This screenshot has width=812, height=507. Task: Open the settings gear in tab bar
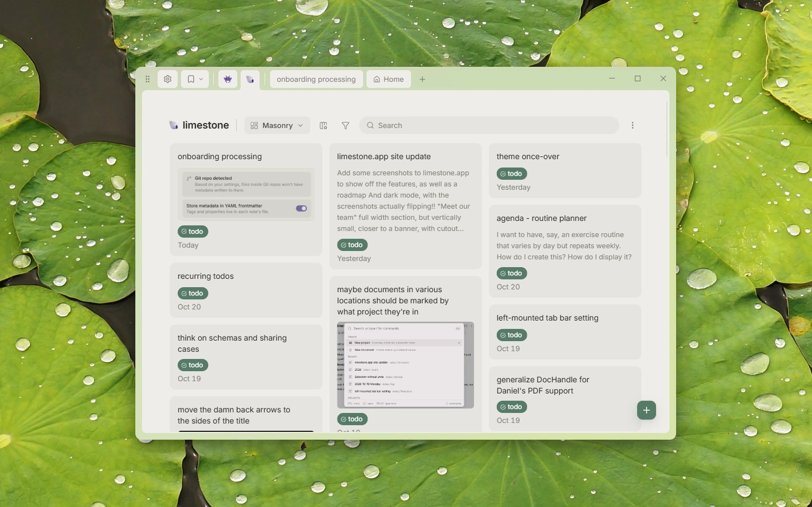click(x=168, y=79)
